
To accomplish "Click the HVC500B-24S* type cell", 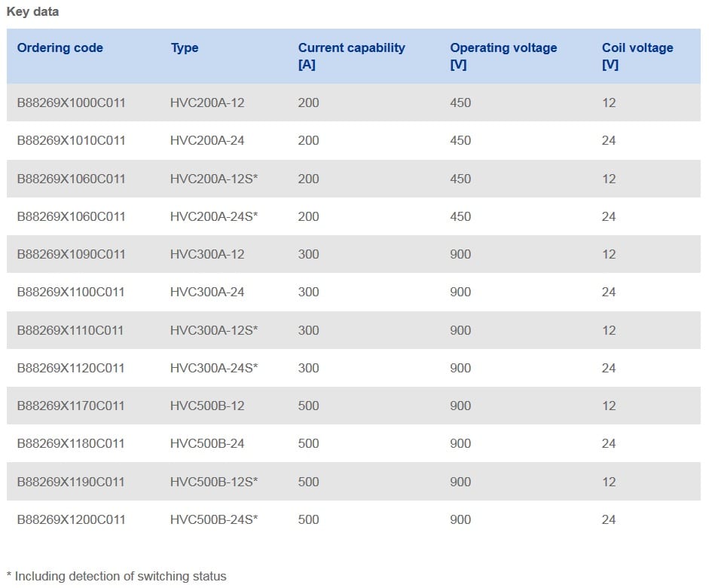I will (214, 519).
